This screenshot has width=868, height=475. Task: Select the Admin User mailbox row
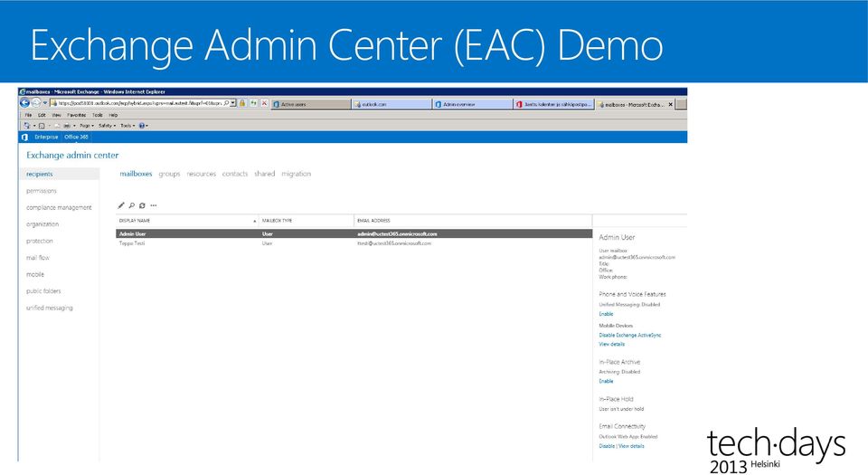click(354, 233)
